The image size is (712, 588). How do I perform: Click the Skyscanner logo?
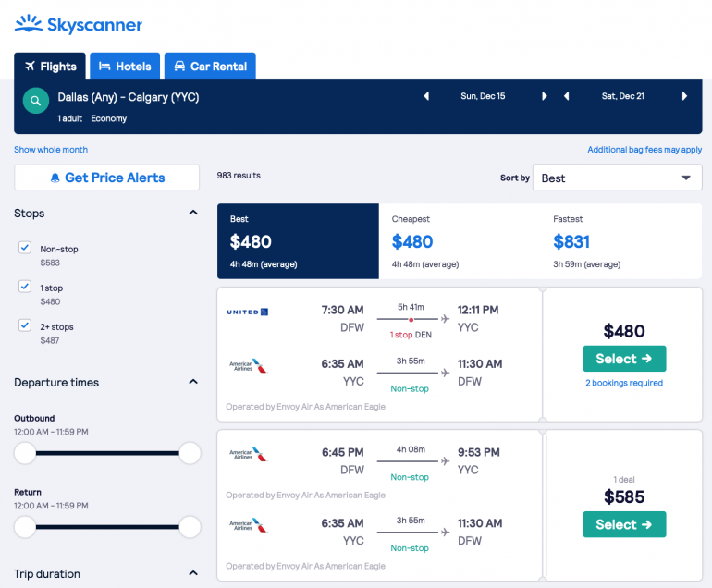(79, 24)
